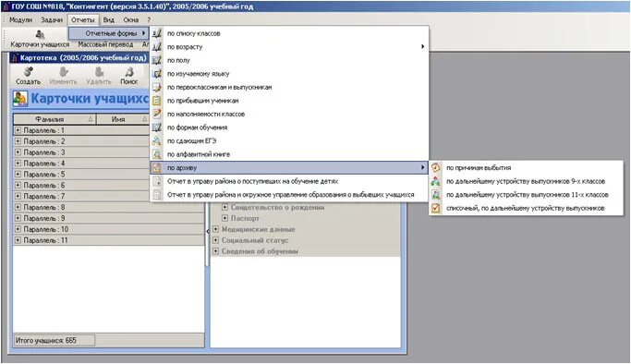631x364 pixels.
Task: Click the 'по причинам выбытия' icon
Action: (x=435, y=168)
